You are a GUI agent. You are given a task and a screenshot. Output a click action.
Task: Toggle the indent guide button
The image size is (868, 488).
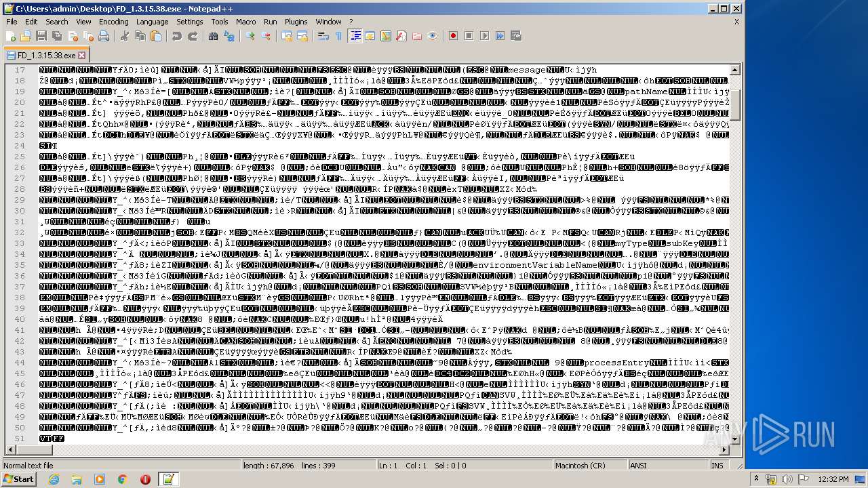click(x=355, y=36)
